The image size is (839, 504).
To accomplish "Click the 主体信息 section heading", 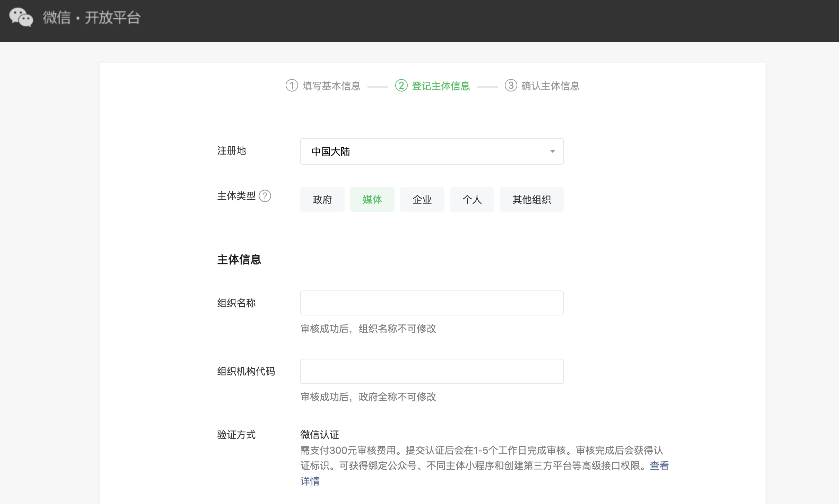I will click(239, 260).
